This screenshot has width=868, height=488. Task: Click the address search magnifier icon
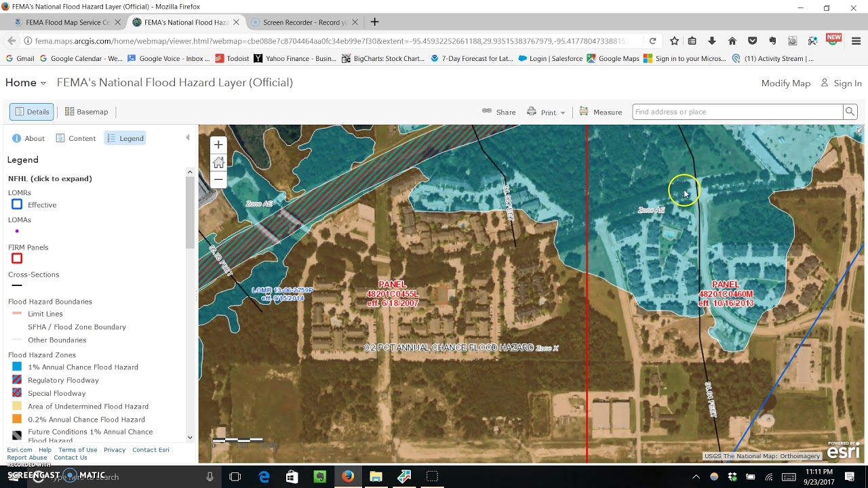click(850, 112)
